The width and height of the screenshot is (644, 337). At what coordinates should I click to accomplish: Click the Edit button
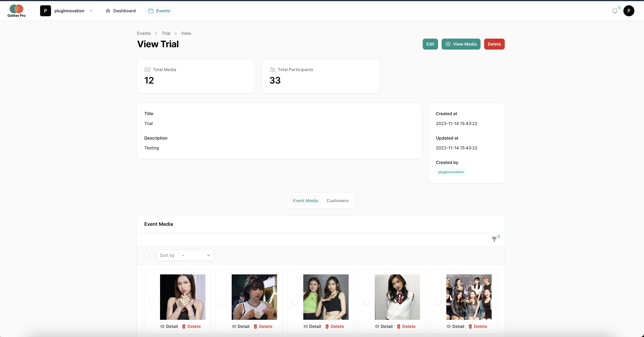[x=430, y=44]
